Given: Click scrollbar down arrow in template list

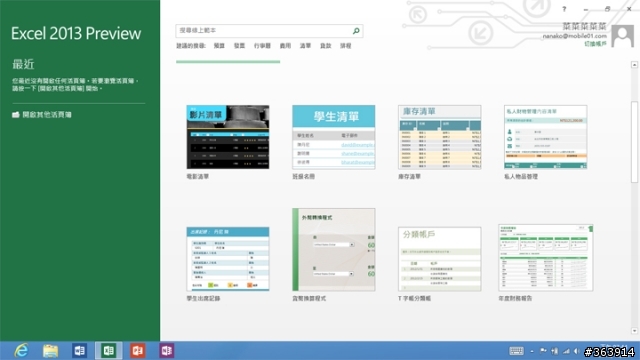Looking at the screenshot, I should pyautogui.click(x=634, y=331).
